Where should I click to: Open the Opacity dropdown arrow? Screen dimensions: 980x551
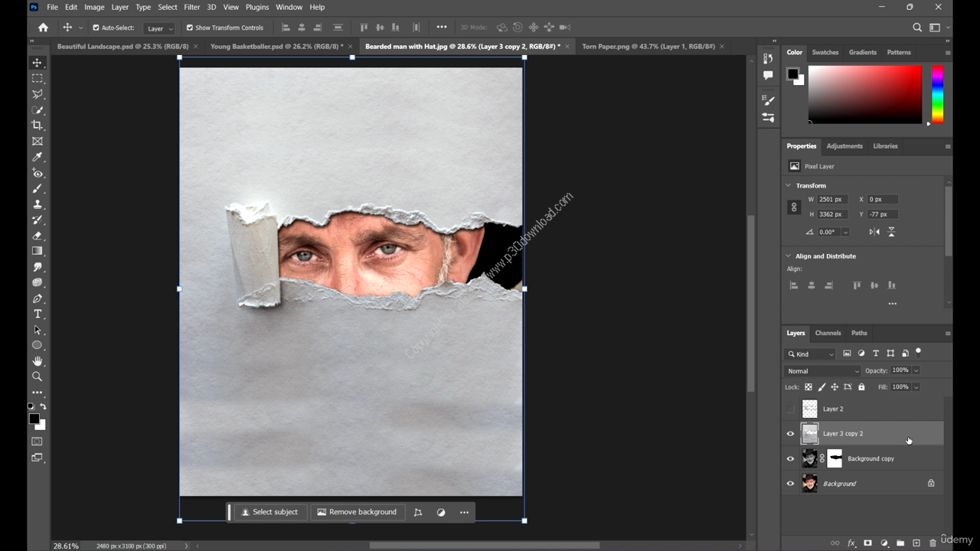click(x=916, y=370)
